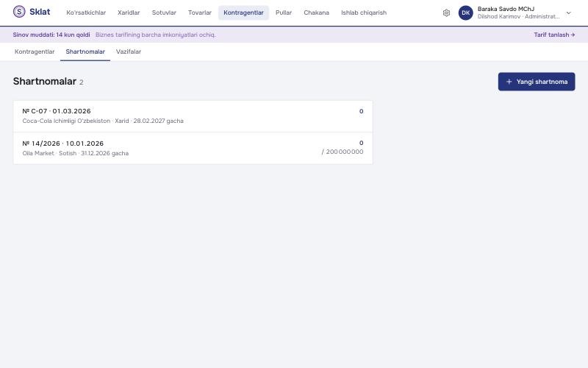This screenshot has height=368, width=588.
Task: Open settings via the gear icon
Action: pyautogui.click(x=446, y=13)
